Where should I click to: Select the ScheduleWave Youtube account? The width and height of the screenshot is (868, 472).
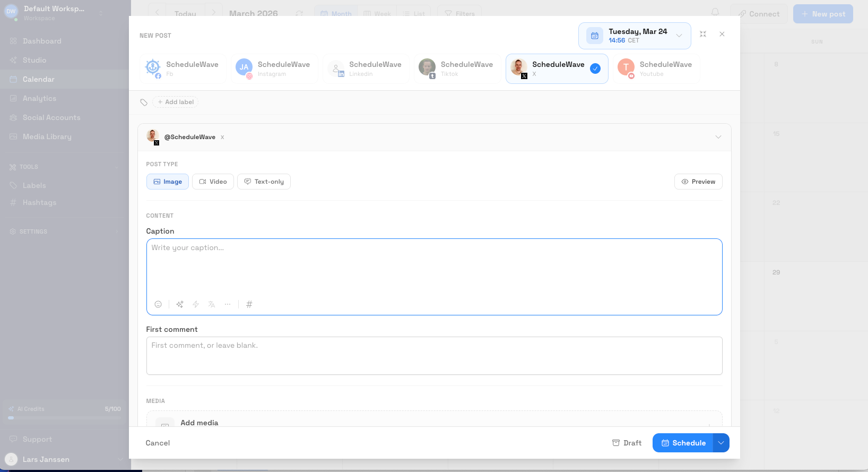click(x=656, y=68)
